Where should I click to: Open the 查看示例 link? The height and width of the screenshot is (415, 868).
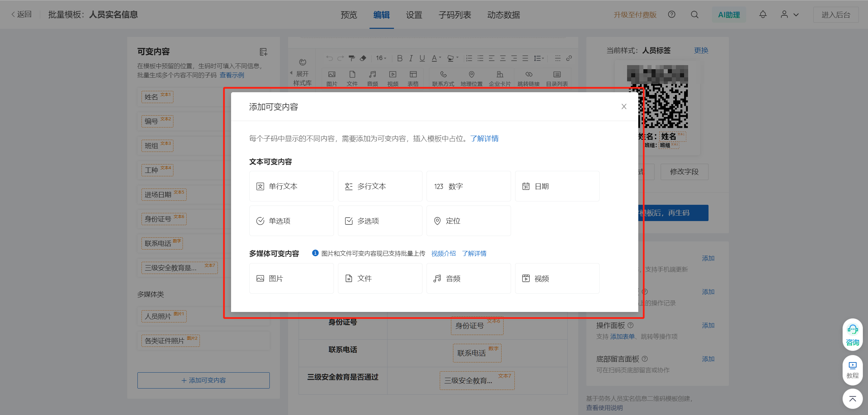coord(232,75)
